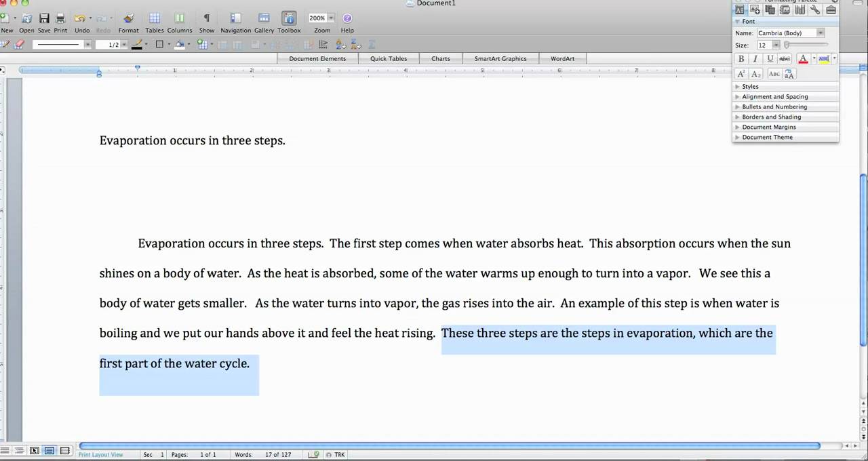Click the Shading Color paint bucket icon

click(180, 44)
